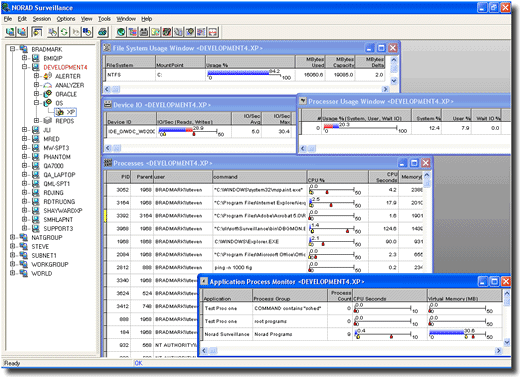Screen dimensions: 521x377
Task: Click the binoculars toolbar icon
Action: pyautogui.click(x=103, y=32)
